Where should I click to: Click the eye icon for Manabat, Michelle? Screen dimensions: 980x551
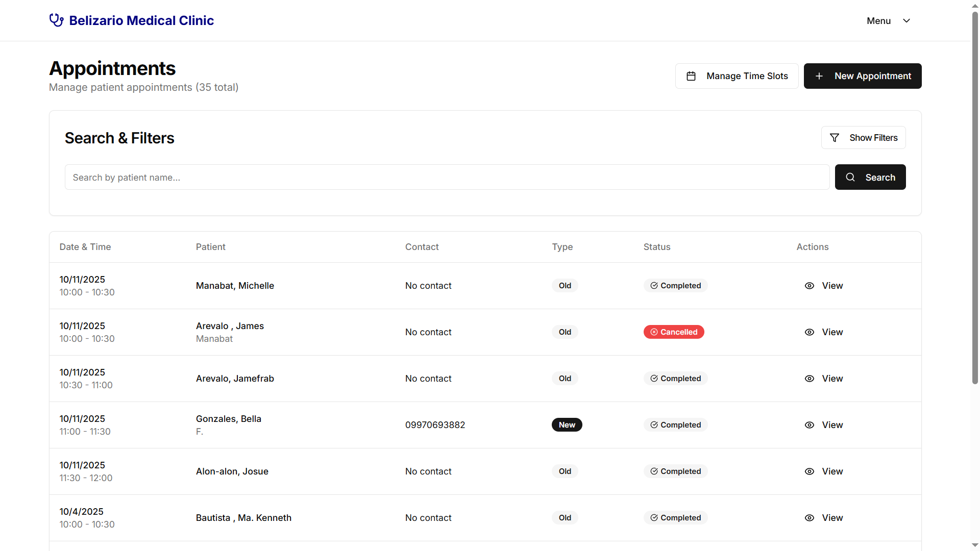click(810, 286)
